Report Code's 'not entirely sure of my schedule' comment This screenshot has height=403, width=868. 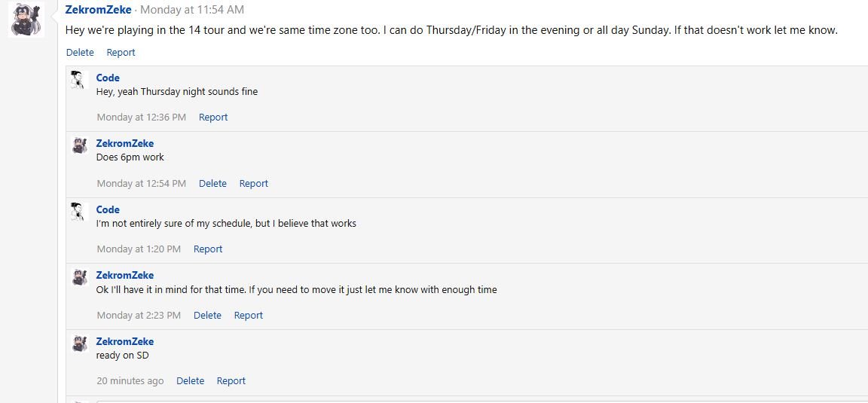click(208, 249)
